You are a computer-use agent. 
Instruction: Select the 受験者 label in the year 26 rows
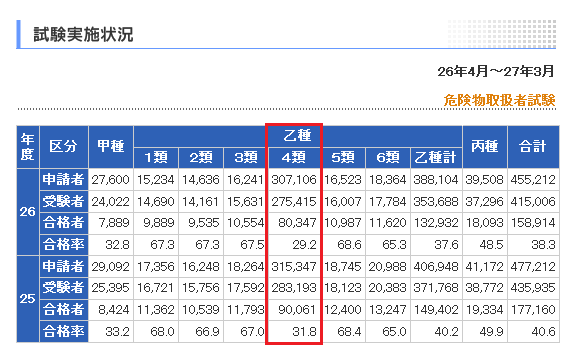(x=64, y=202)
